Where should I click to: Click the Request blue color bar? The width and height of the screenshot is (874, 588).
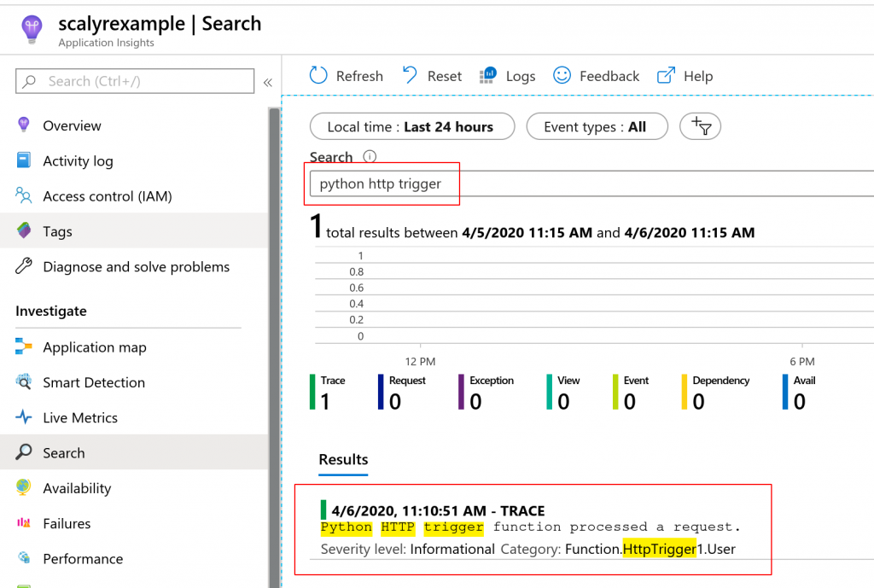tap(381, 393)
